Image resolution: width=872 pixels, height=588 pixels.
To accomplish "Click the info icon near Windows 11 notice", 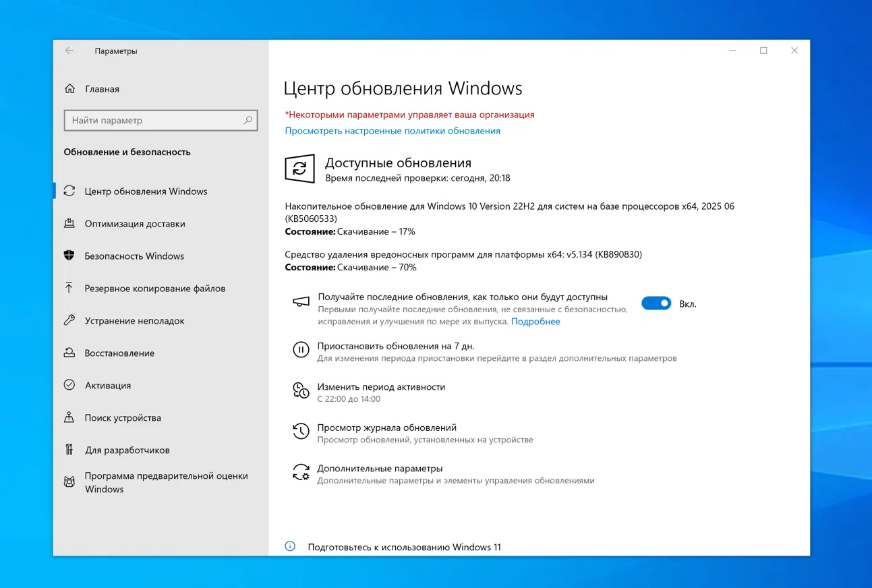I will click(290, 546).
